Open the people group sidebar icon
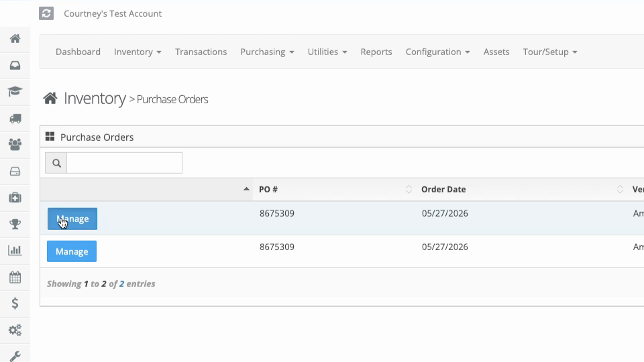The image size is (644, 362). tap(15, 145)
